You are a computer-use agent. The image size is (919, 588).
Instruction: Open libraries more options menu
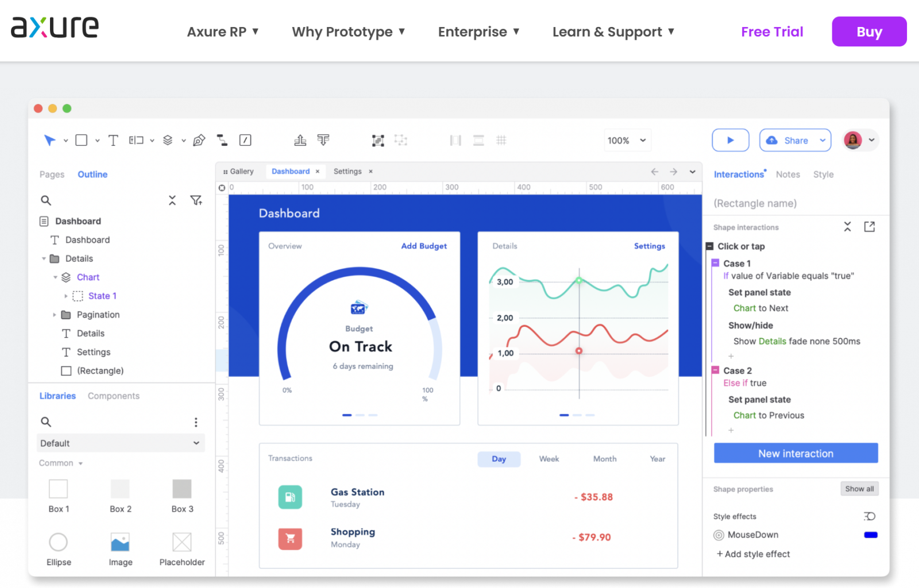tap(196, 422)
